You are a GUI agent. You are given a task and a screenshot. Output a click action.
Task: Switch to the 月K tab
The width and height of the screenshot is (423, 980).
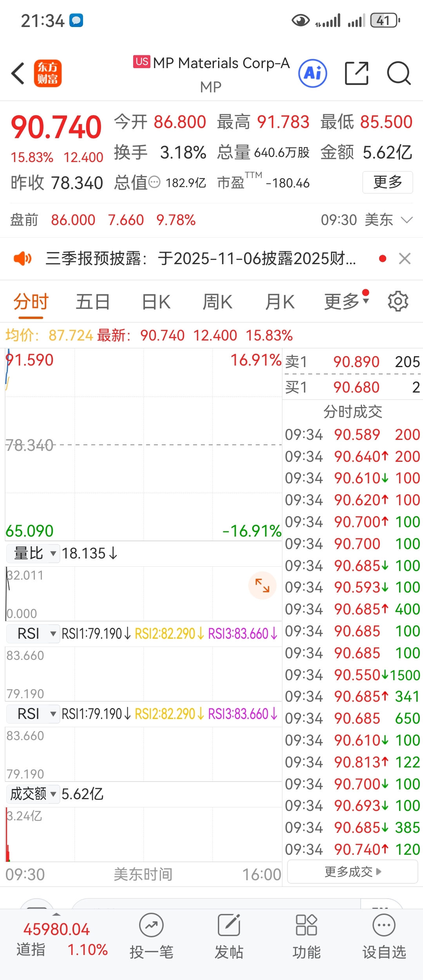[x=280, y=302]
